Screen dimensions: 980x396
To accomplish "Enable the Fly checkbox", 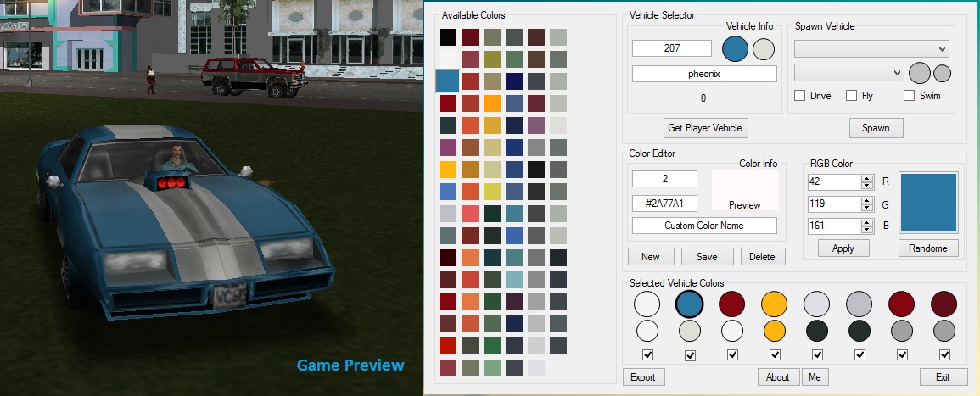I will pyautogui.click(x=851, y=96).
